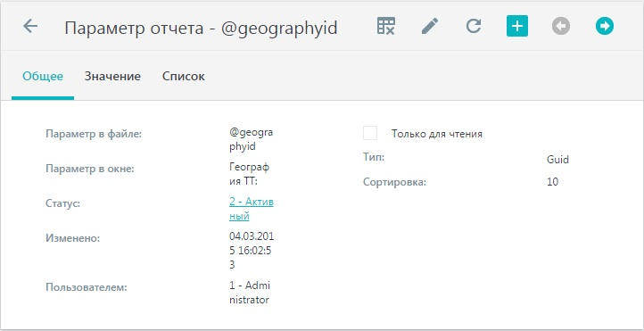Go to the previous record with the gray arrow

[561, 26]
